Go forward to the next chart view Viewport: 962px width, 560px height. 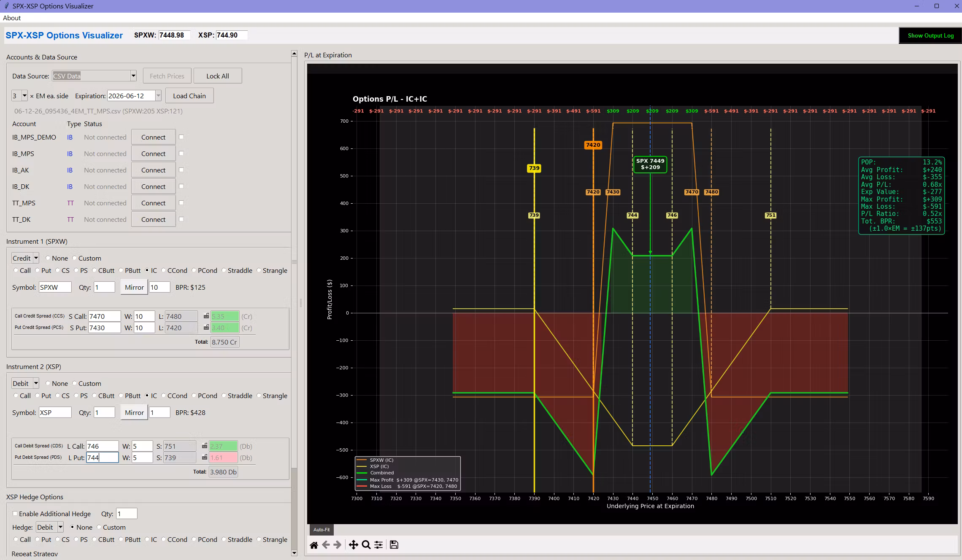[338, 545]
